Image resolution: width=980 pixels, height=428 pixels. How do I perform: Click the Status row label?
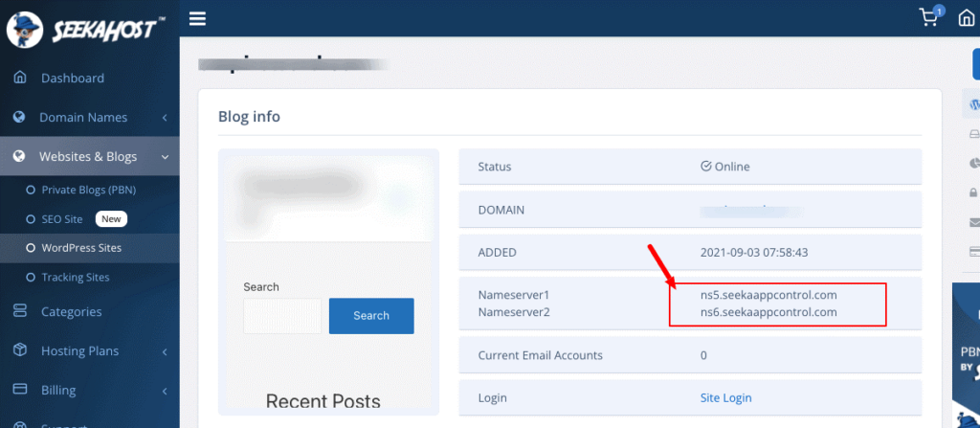(495, 167)
